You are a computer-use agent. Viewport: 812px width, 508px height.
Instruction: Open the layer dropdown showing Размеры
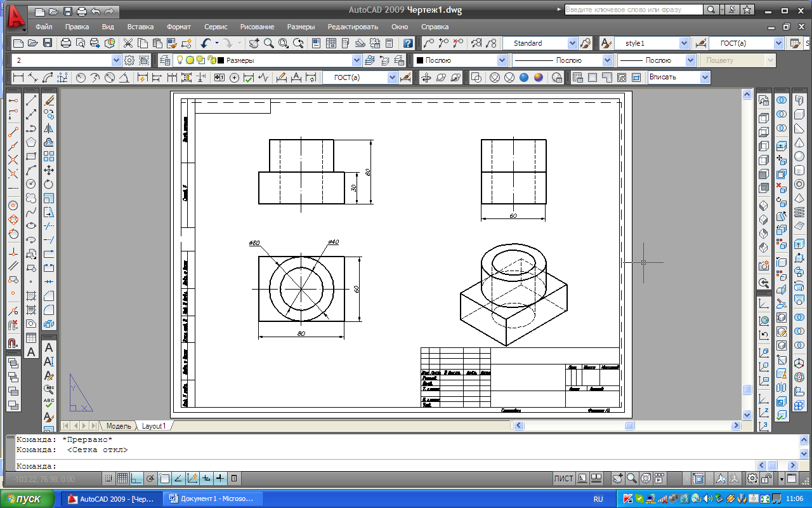[x=357, y=60]
